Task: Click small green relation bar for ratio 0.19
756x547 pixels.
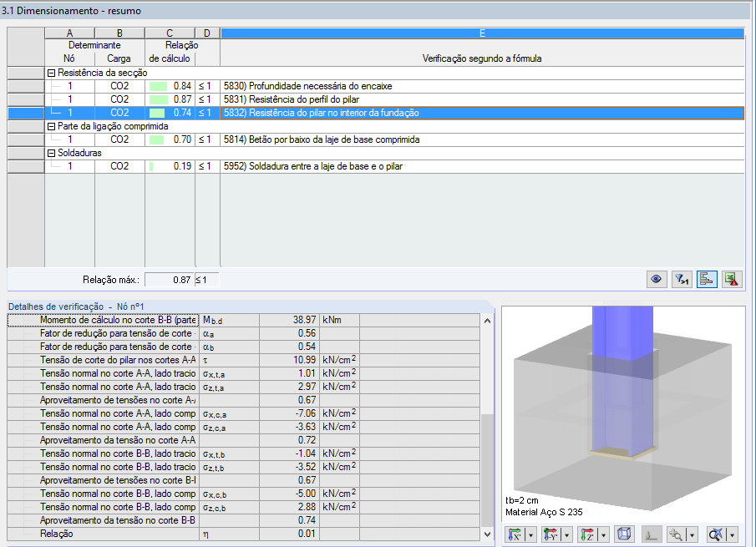Action: pos(151,167)
